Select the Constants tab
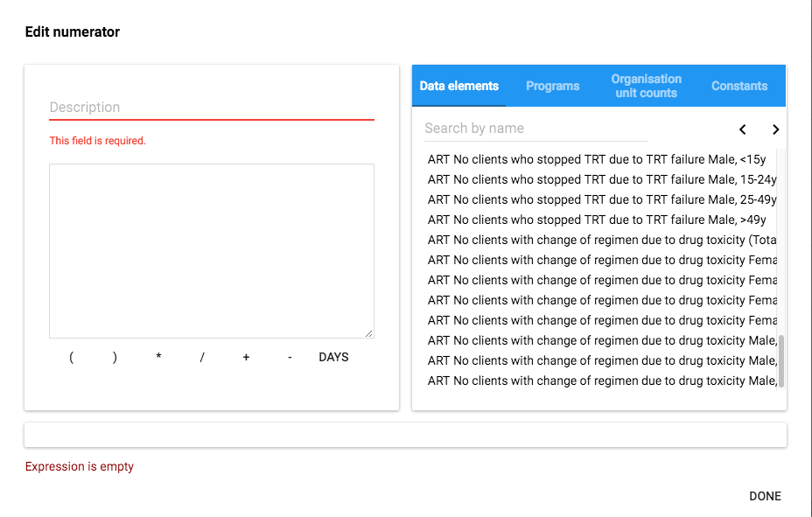 pyautogui.click(x=739, y=86)
